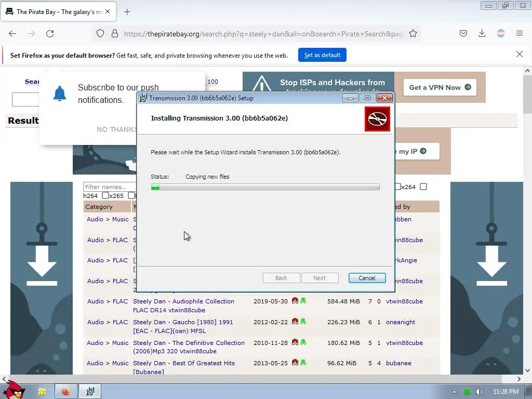Screen dimensions: 532x399
Task: Bookmark page with star icon
Action: click(x=413, y=34)
